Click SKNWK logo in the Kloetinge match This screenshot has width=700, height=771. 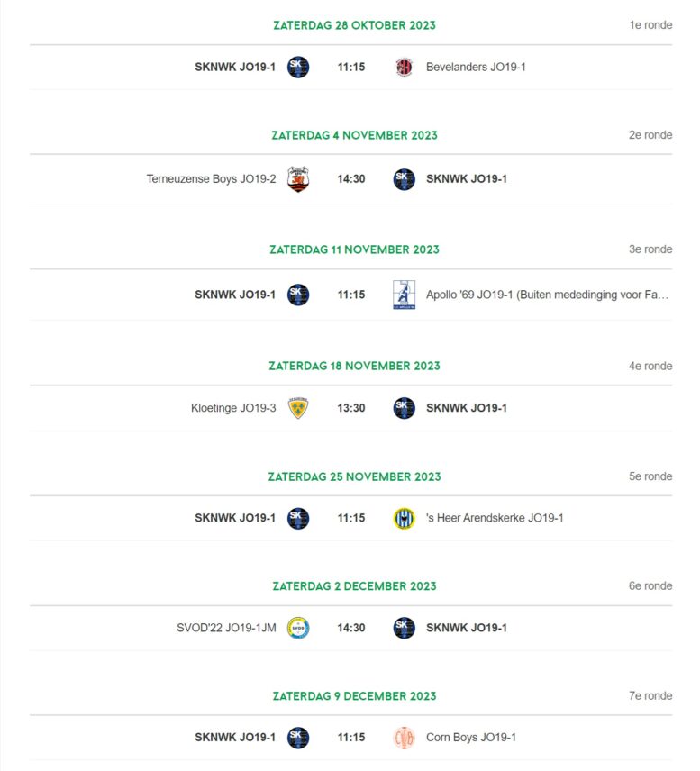pyautogui.click(x=404, y=408)
